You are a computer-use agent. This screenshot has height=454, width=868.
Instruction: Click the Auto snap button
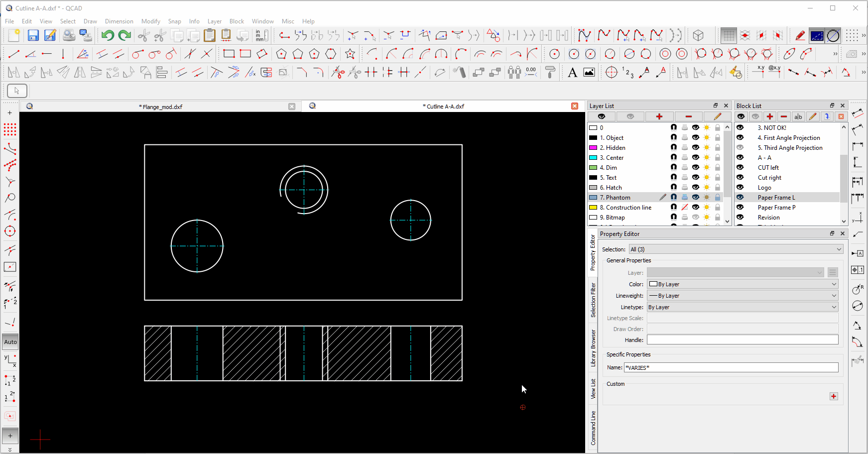(x=10, y=342)
